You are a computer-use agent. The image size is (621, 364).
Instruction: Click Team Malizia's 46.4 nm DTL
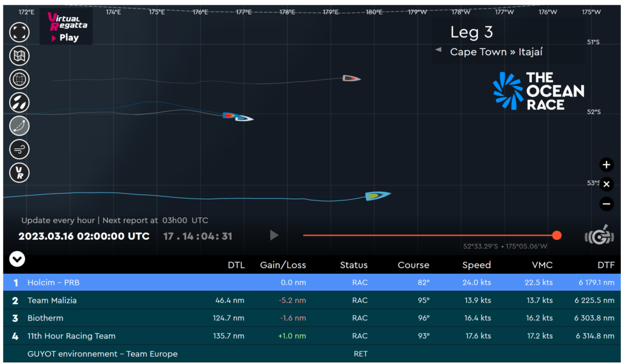[x=230, y=300]
